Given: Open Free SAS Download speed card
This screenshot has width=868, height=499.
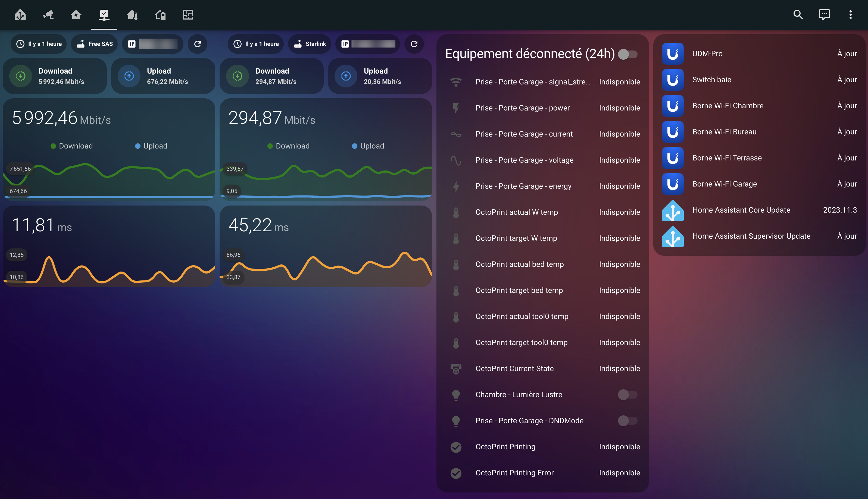Looking at the screenshot, I should point(55,76).
